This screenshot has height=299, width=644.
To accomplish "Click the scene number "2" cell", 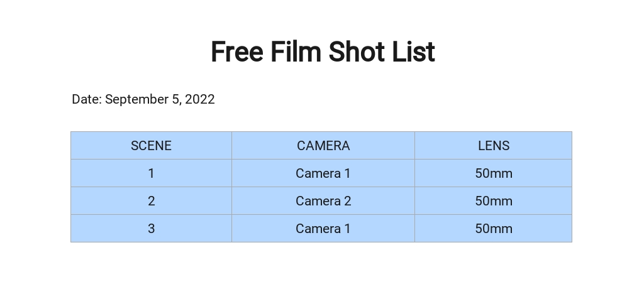I will [151, 201].
